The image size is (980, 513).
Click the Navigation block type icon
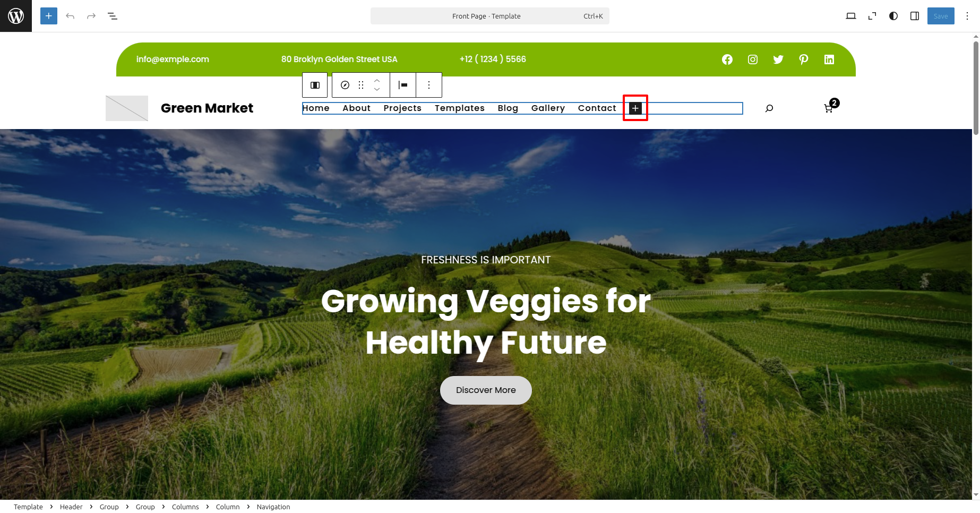coord(345,85)
